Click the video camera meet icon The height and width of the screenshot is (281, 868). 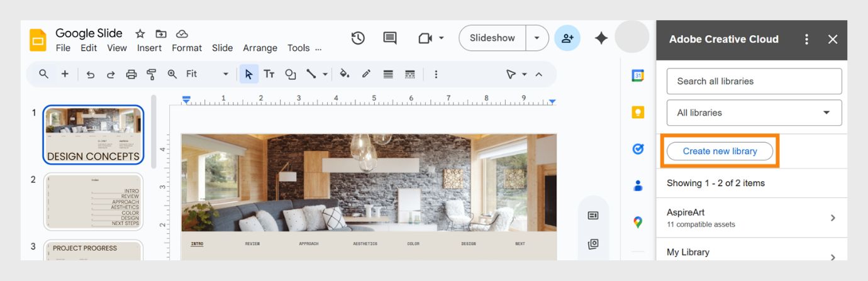425,38
